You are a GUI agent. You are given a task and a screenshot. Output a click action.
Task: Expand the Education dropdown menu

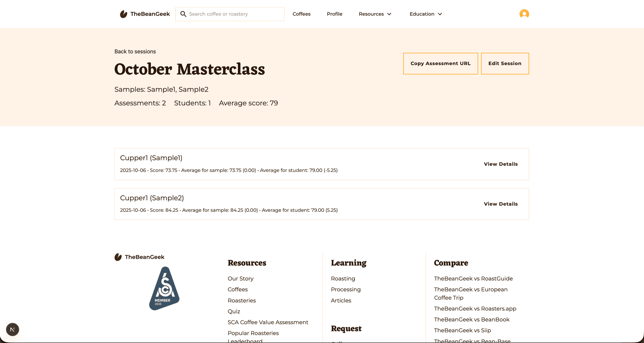pos(426,14)
